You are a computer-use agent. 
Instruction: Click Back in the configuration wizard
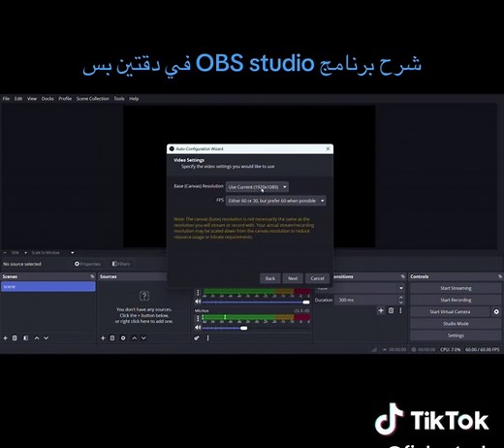click(270, 278)
